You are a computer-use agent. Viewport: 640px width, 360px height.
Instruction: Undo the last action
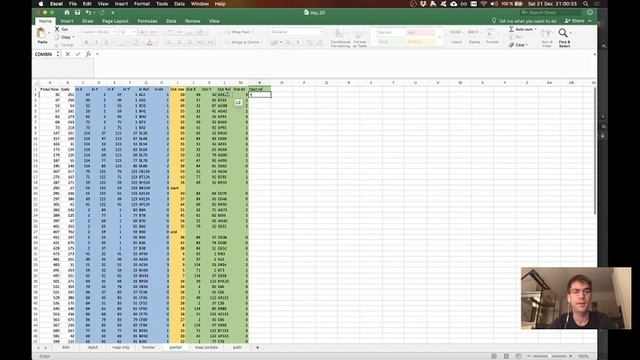tap(88, 13)
